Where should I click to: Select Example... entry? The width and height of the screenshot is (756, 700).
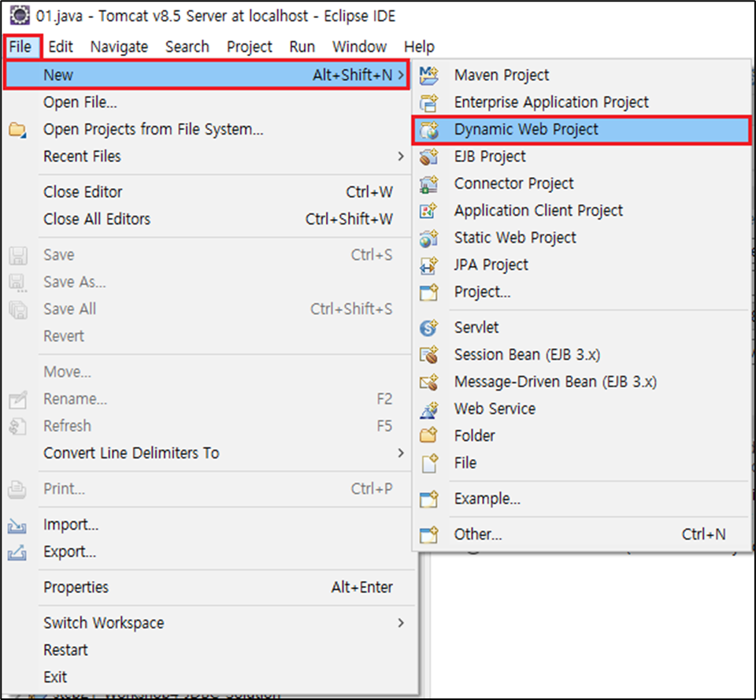581,498
